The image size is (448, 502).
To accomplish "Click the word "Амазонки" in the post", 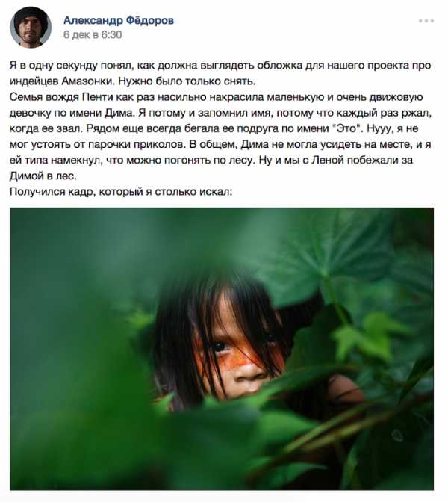I will tap(87, 81).
